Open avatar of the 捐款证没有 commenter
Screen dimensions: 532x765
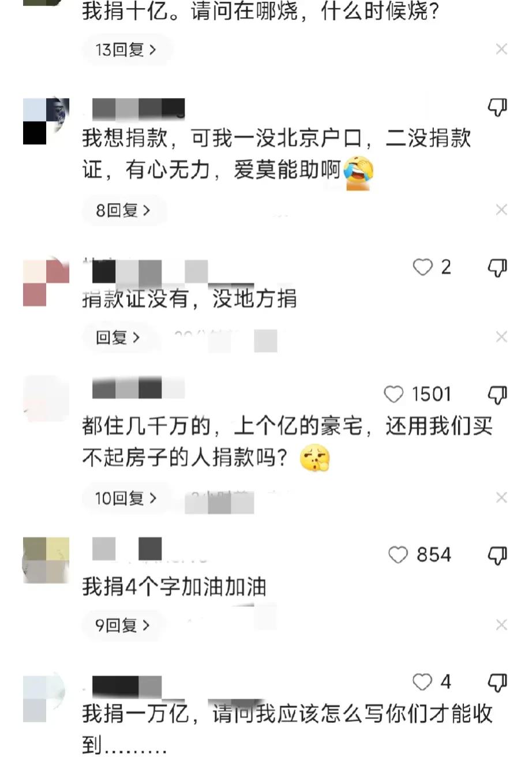(x=46, y=283)
